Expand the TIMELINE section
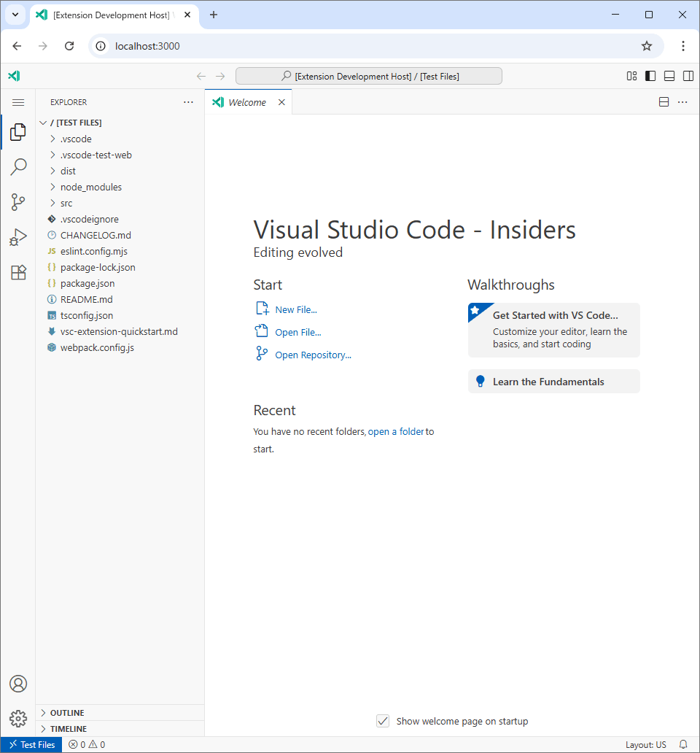Viewport: 700px width, 753px height. click(120, 728)
